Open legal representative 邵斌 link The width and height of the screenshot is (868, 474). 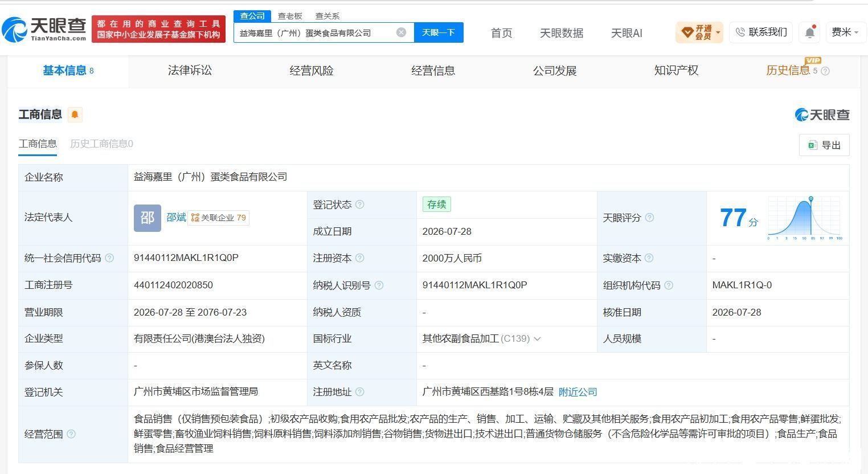tap(176, 217)
